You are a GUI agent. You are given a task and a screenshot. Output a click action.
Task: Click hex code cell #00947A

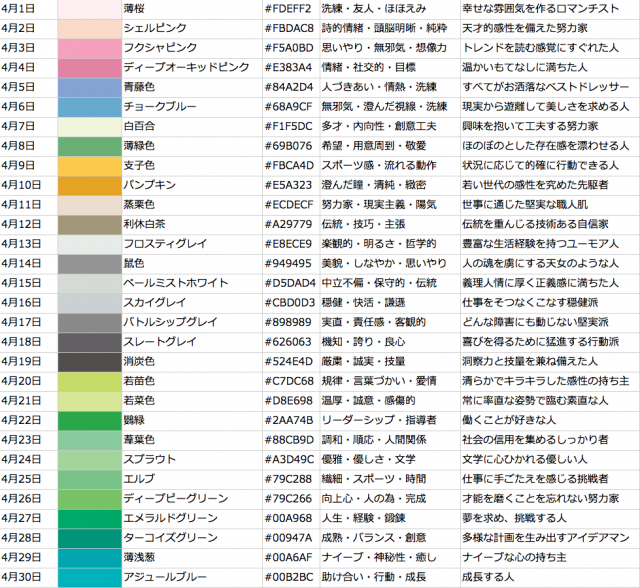pyautogui.click(x=290, y=538)
